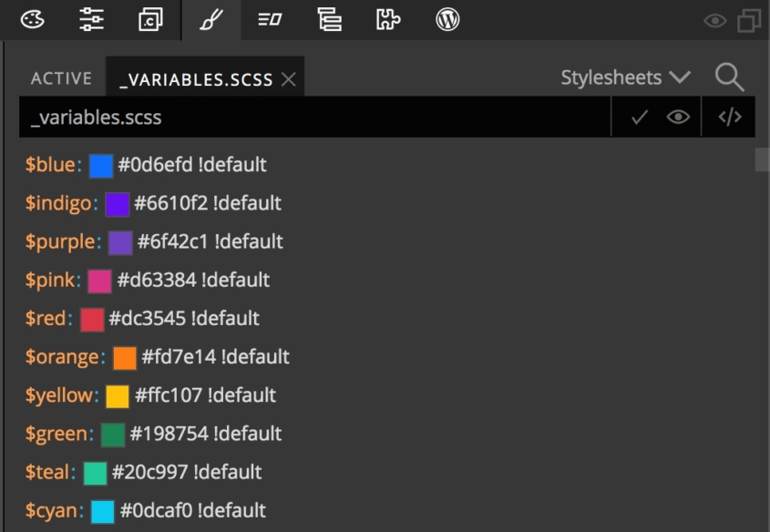
Task: Click the search magnifier icon
Action: click(x=730, y=78)
